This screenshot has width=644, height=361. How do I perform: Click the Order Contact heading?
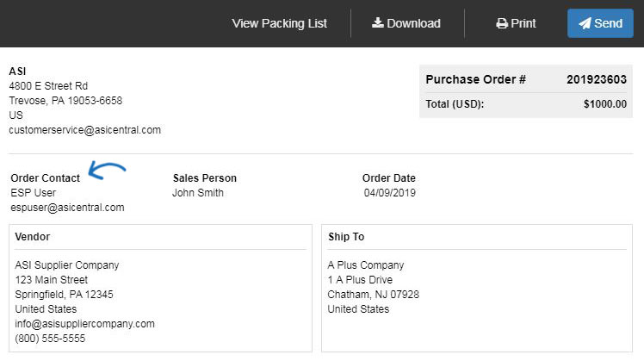click(45, 178)
